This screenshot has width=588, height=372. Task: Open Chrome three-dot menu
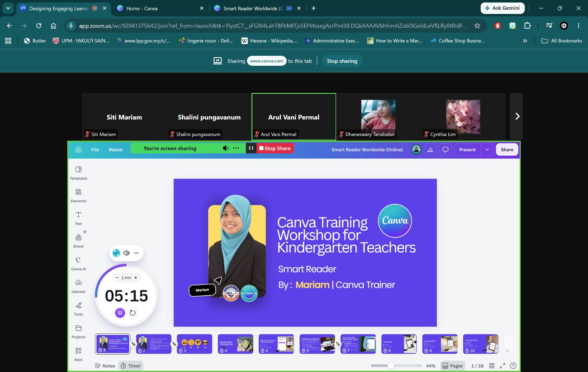coord(578,26)
